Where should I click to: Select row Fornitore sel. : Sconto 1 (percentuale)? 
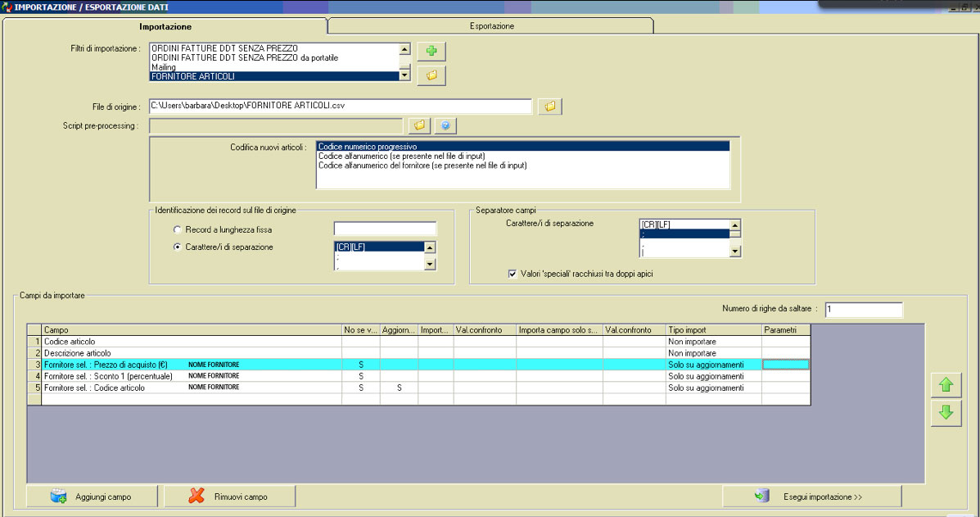click(x=418, y=376)
